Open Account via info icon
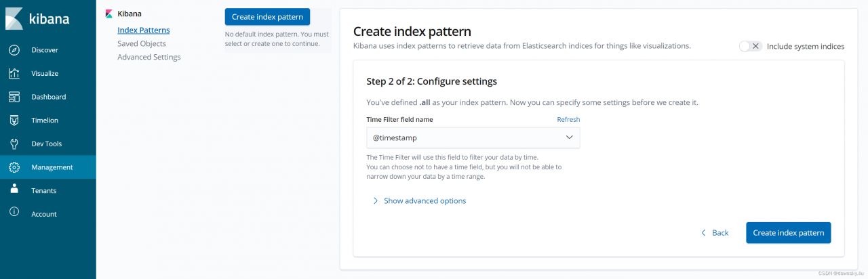 point(14,214)
